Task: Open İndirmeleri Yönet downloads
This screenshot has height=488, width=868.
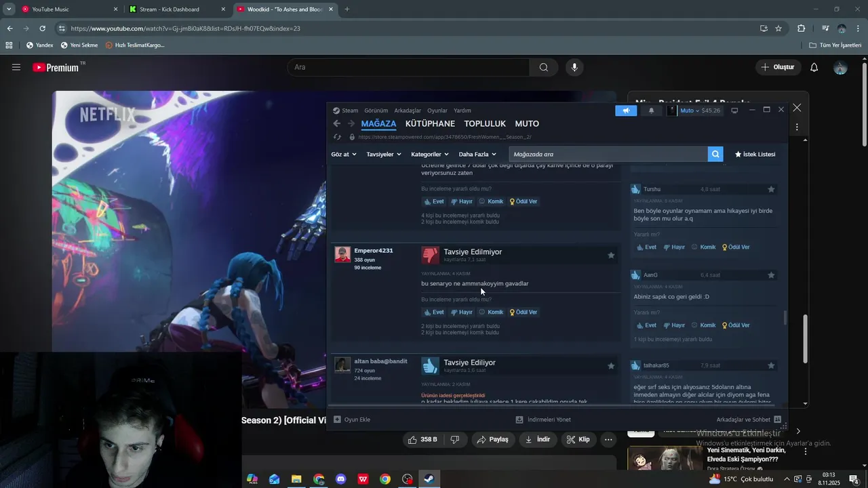Action: click(x=543, y=420)
